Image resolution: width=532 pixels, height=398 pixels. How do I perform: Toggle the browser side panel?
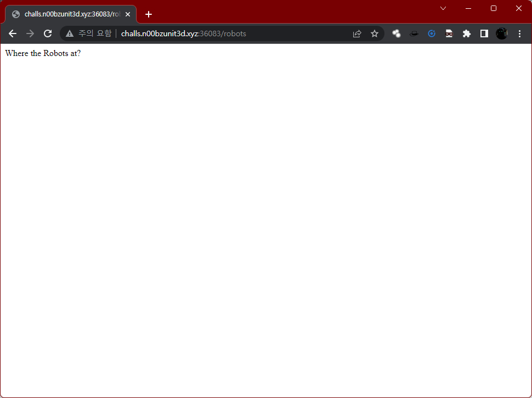coord(484,33)
